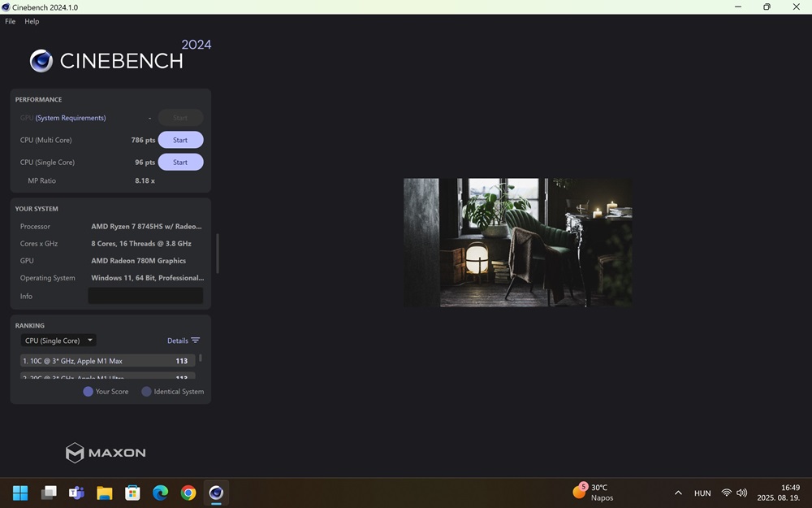
Task: Open the Windows Start menu
Action: pos(20,493)
